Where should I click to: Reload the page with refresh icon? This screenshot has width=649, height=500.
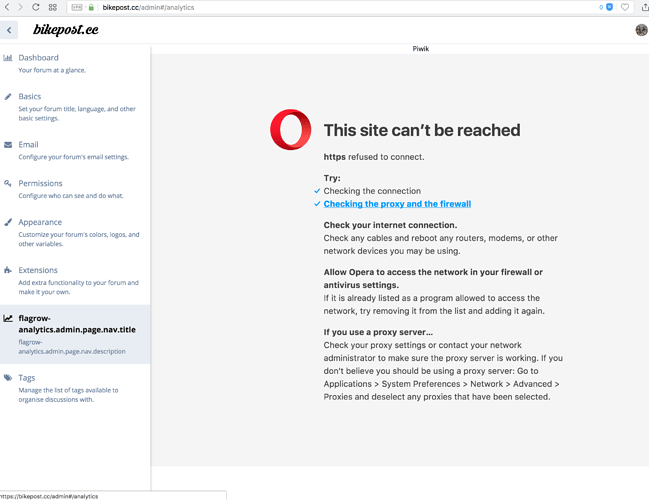[x=36, y=7]
